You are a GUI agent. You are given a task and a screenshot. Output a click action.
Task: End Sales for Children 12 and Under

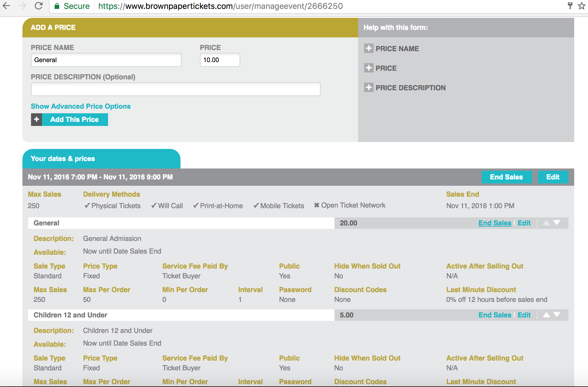click(495, 315)
